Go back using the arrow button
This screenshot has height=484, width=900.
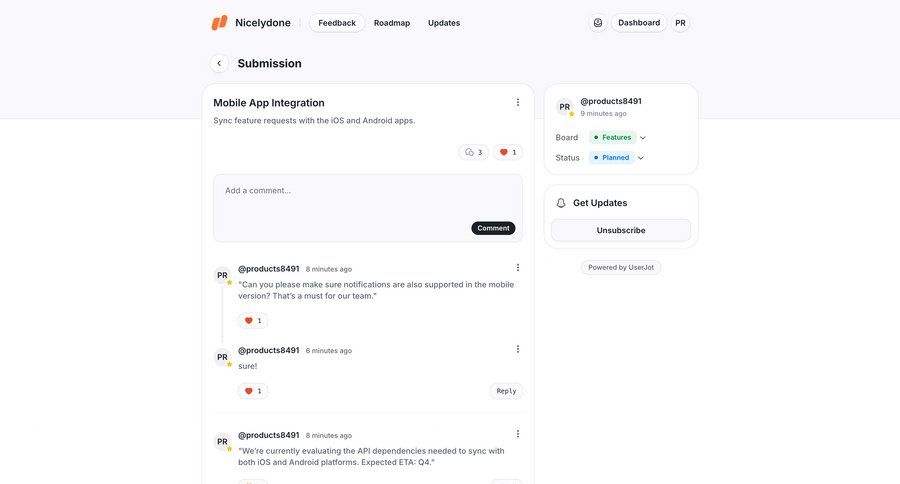219,63
